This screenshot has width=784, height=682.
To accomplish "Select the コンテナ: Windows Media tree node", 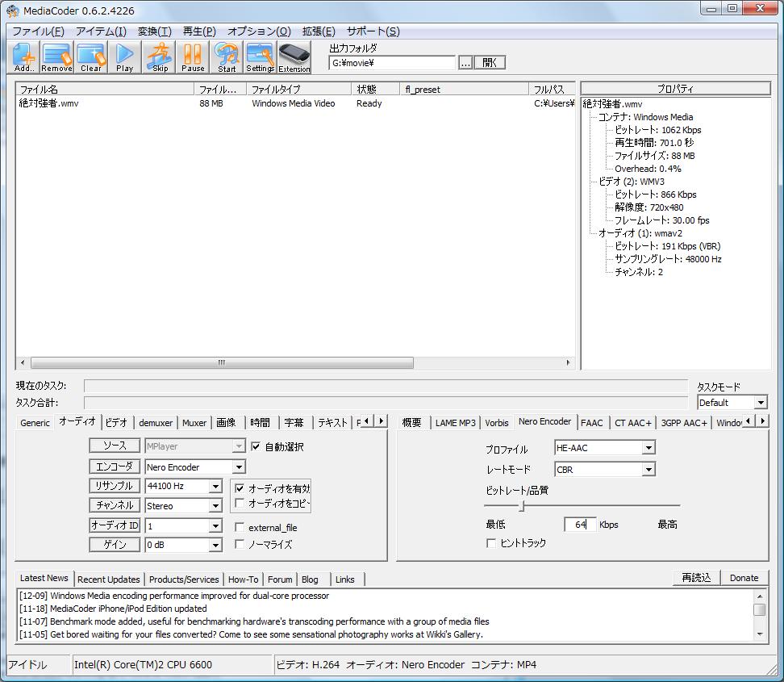I will [645, 117].
